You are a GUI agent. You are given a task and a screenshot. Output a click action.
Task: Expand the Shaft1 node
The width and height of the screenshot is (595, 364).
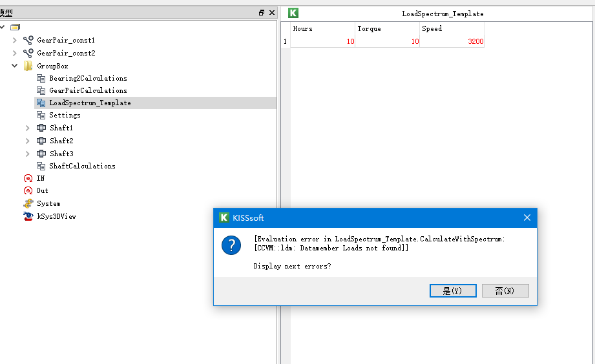[27, 128]
